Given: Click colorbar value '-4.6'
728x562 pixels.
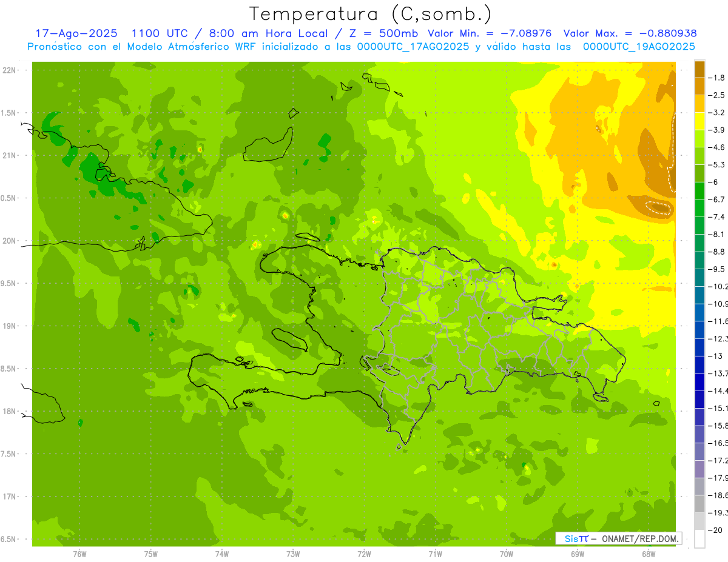Looking at the screenshot, I should tap(717, 147).
